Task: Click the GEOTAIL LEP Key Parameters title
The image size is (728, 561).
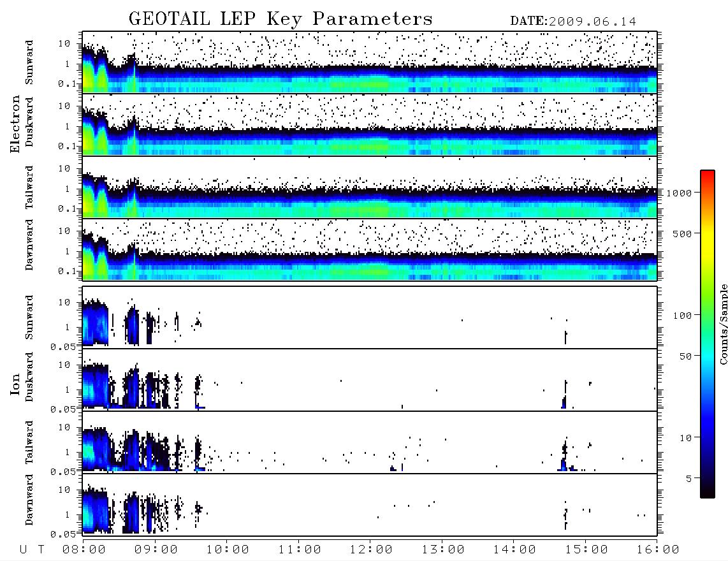Action: [x=280, y=19]
